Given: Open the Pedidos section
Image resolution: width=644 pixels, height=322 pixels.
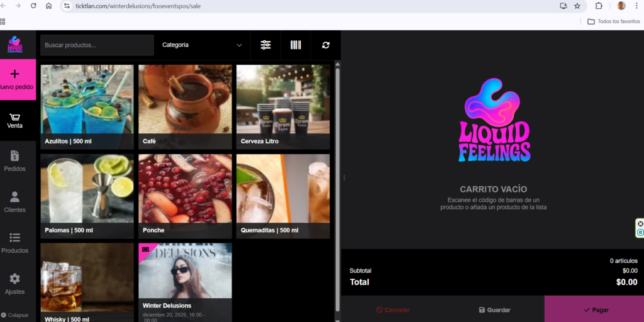Looking at the screenshot, I should (15, 161).
